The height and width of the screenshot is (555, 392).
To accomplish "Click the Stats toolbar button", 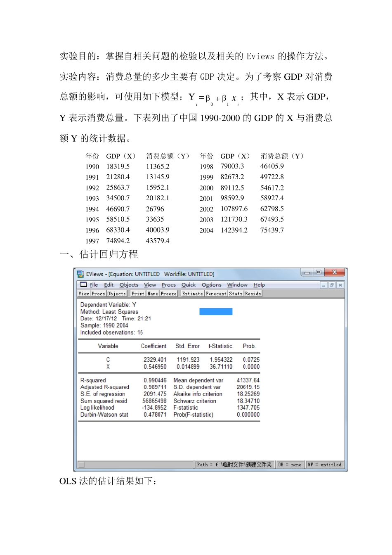I will point(236,294).
